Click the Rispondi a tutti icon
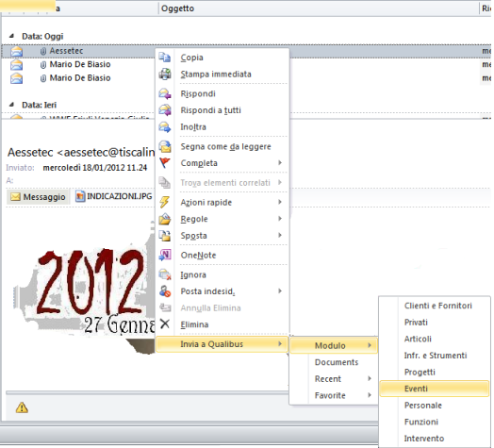Viewport: 494px width, 448px height. tap(165, 110)
